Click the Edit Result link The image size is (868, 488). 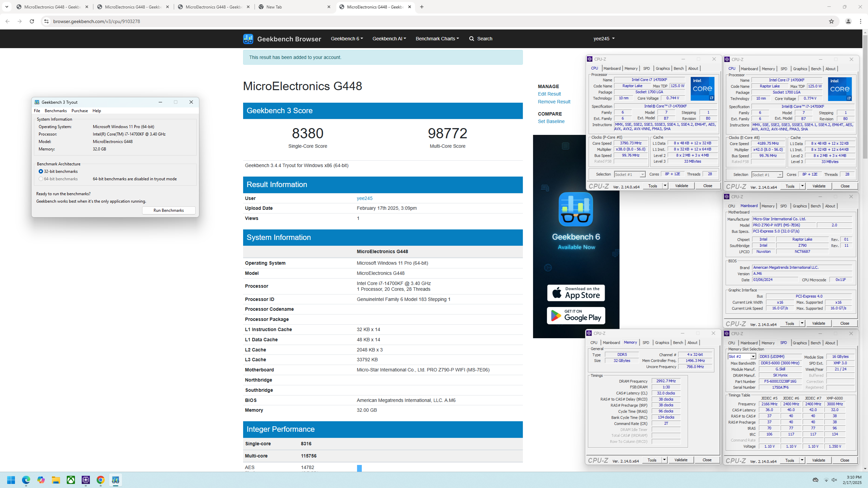[549, 94]
